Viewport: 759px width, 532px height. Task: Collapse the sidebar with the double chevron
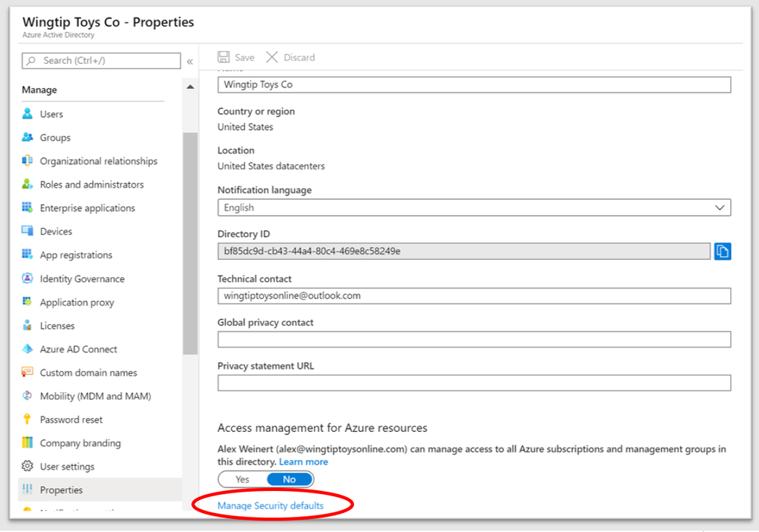(190, 61)
